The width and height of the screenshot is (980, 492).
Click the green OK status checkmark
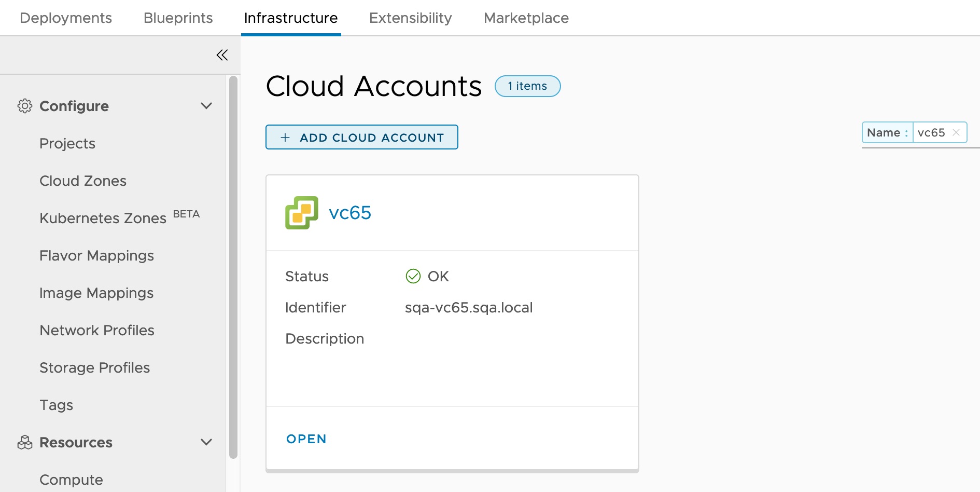click(412, 276)
